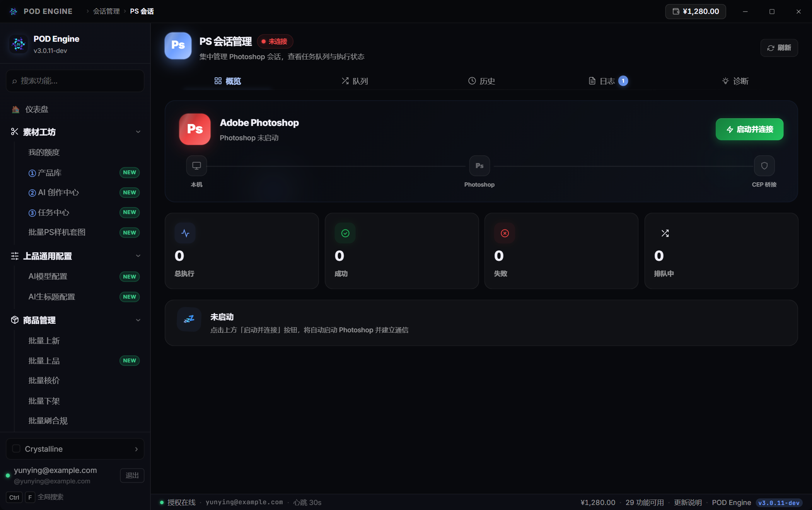Click the v3.0.11-dev version badge in status bar
This screenshot has width=812, height=510.
point(779,503)
